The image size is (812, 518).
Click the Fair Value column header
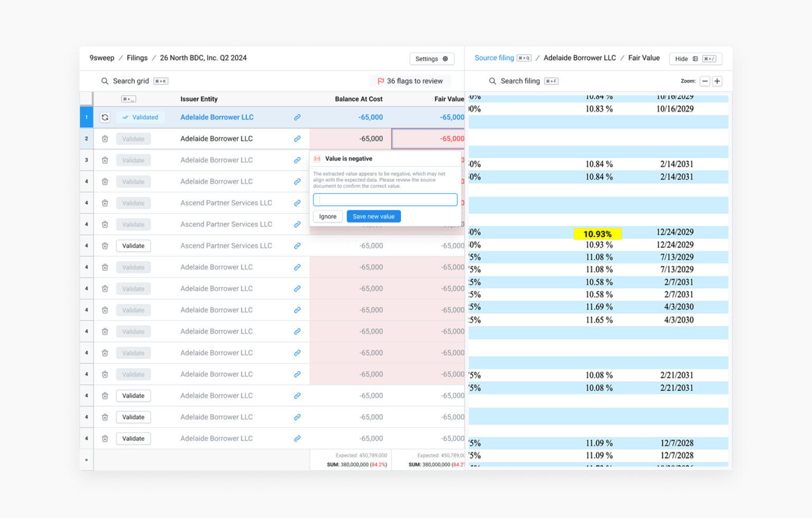[449, 99]
